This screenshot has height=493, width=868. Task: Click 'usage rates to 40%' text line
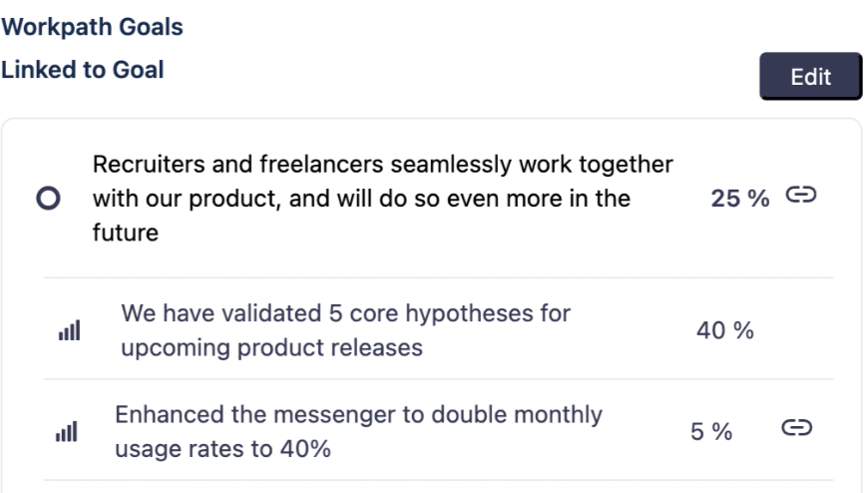click(222, 449)
